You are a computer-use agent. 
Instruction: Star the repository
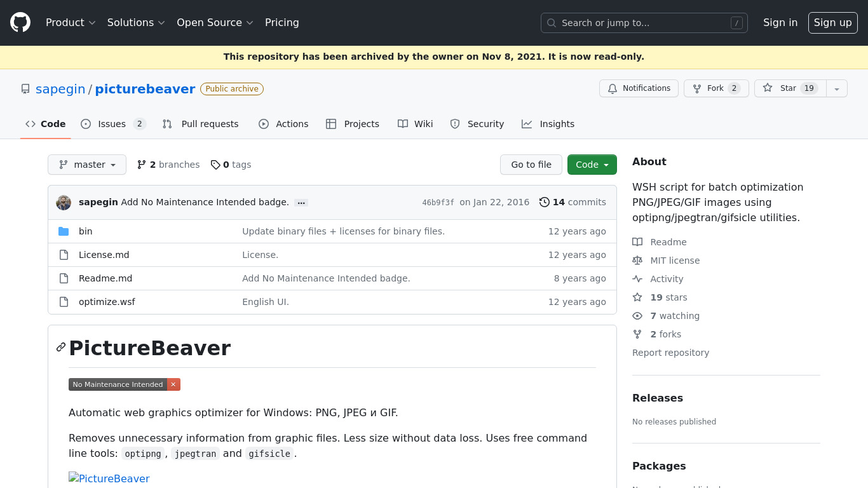[x=790, y=88]
